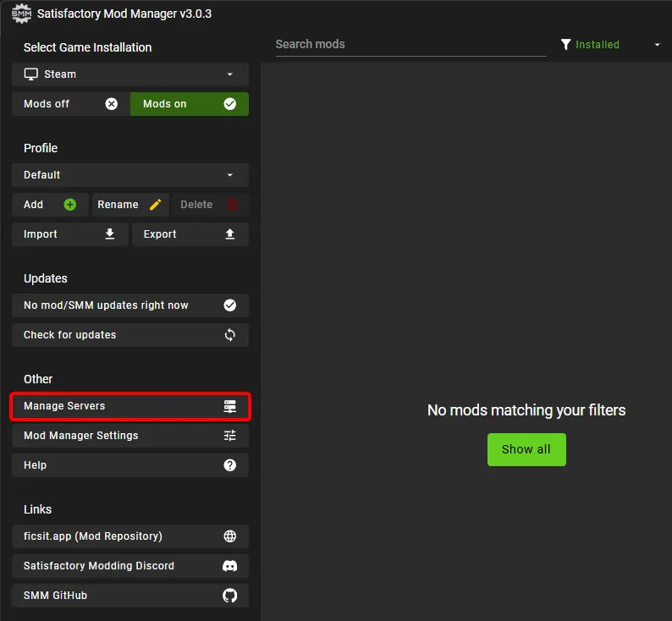Open Manage Servers
Image resolution: width=672 pixels, height=621 pixels.
click(x=130, y=405)
